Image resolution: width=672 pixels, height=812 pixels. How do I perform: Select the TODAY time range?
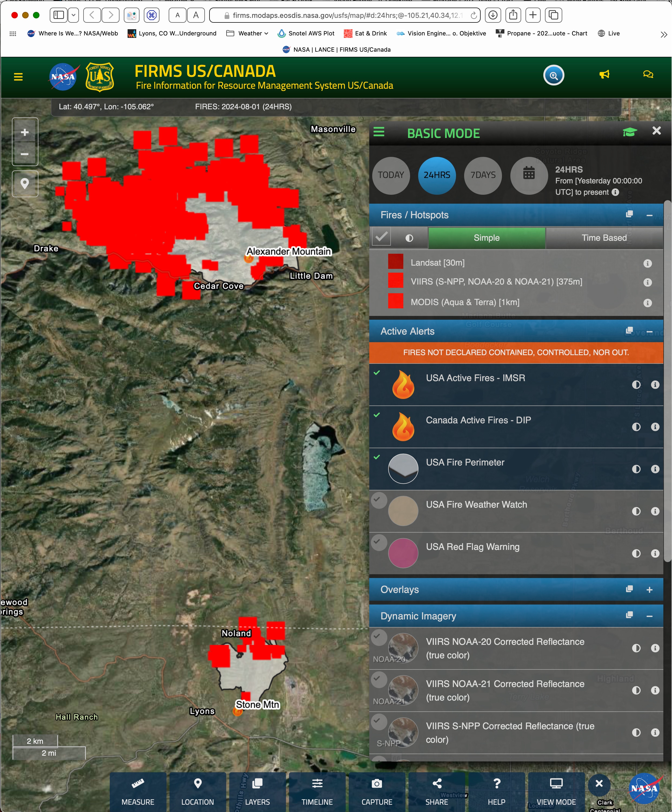[x=391, y=175]
